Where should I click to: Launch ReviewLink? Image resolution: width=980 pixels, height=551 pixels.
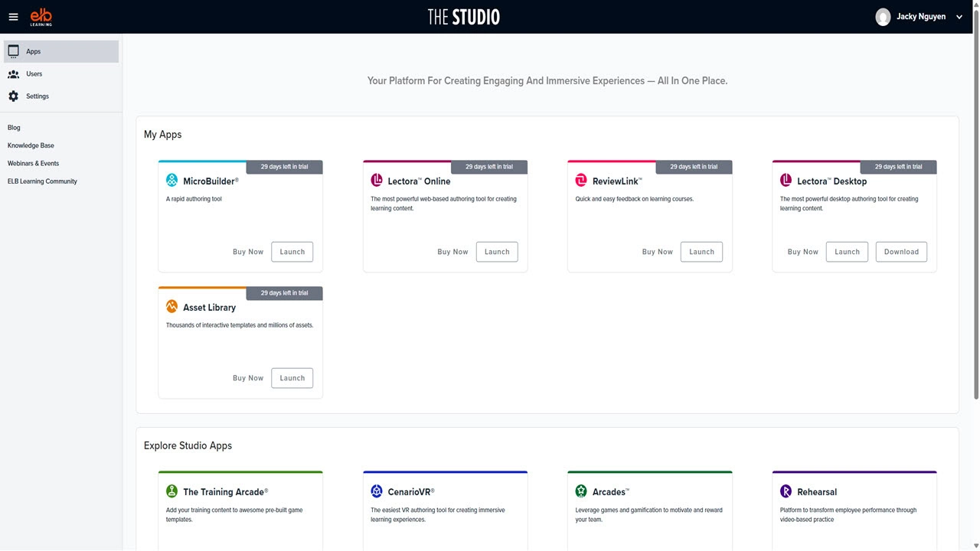click(x=701, y=252)
